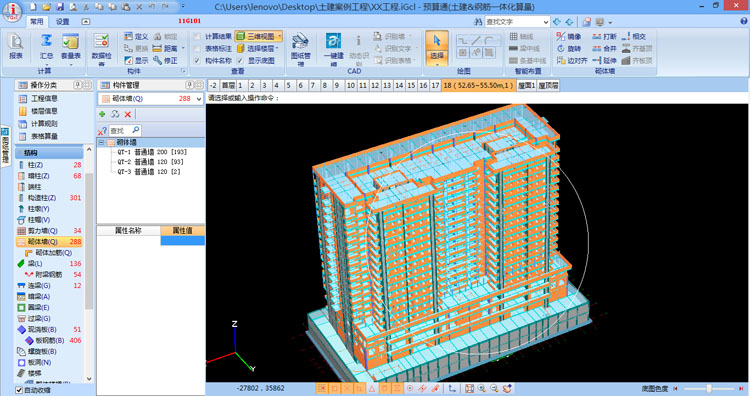Open the quick access toolbar customize arrow
This screenshot has height=396, width=750.
click(183, 7)
